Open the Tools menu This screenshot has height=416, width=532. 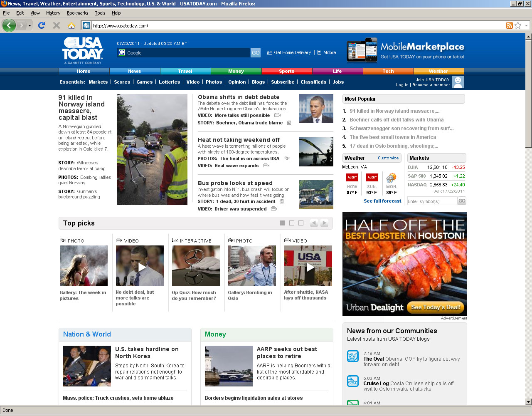tap(100, 13)
